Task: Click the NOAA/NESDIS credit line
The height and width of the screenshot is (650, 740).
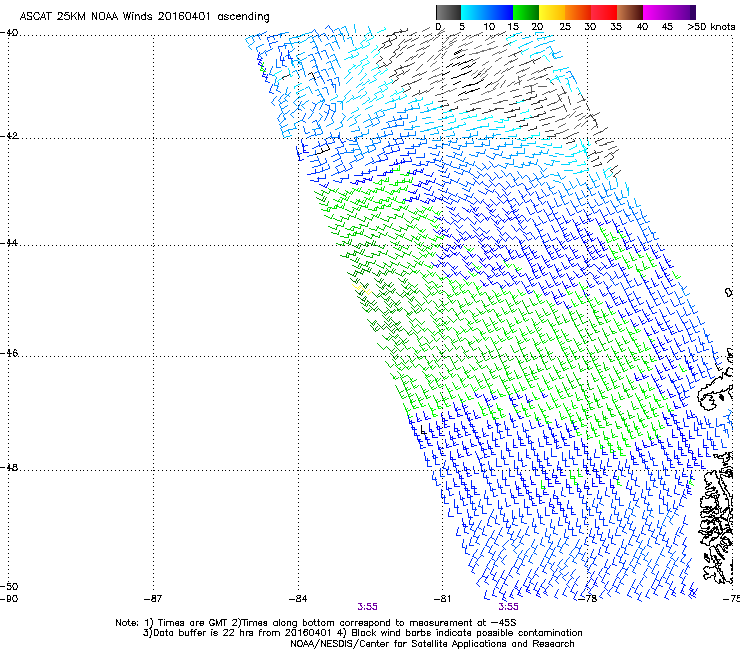Action: [432, 644]
